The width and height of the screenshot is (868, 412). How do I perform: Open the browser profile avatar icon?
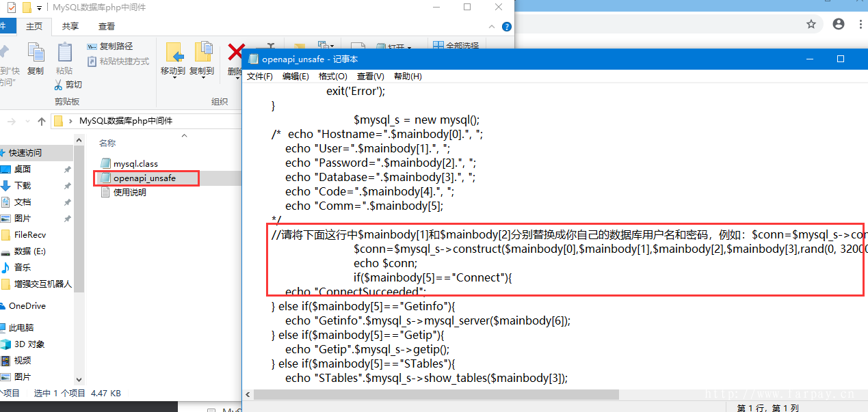(839, 24)
